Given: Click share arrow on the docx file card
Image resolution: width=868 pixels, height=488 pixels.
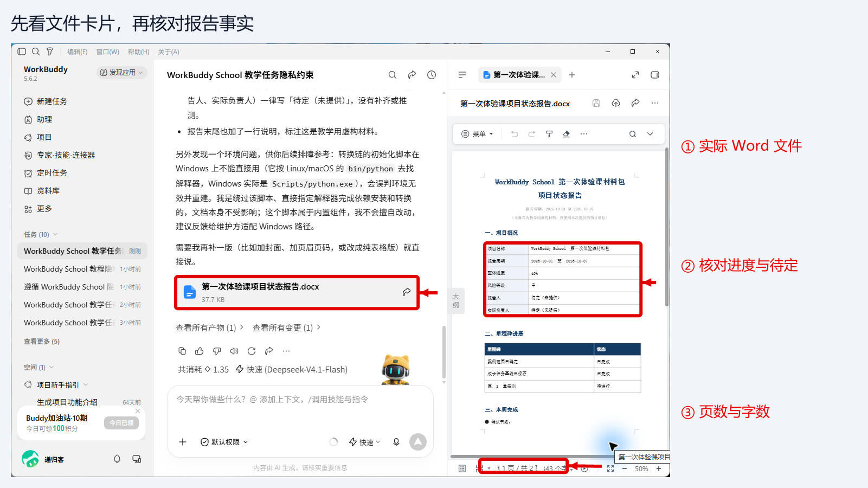Looking at the screenshot, I should click(407, 292).
